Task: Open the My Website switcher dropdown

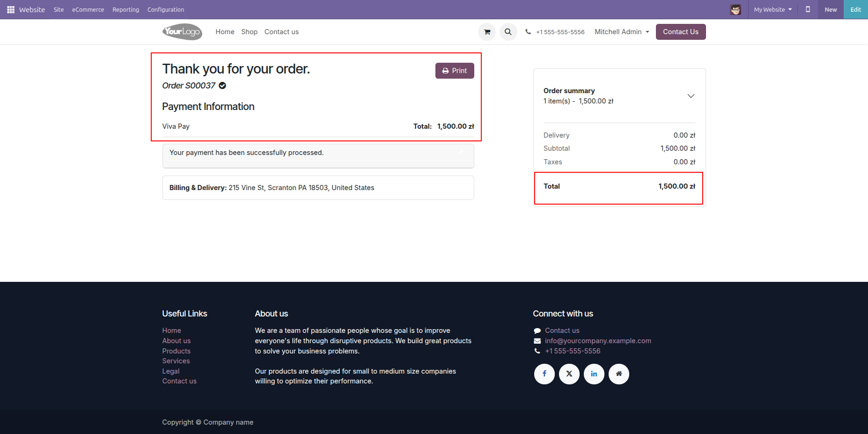Action: 773,9
